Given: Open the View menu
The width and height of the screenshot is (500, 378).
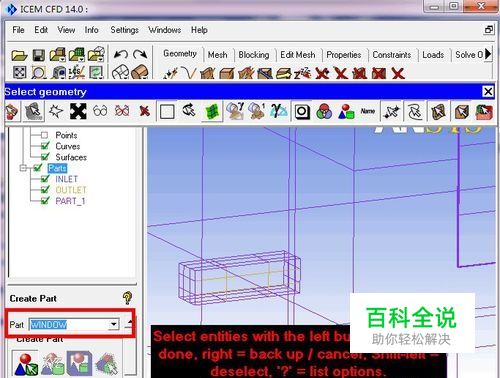Looking at the screenshot, I should (66, 30).
